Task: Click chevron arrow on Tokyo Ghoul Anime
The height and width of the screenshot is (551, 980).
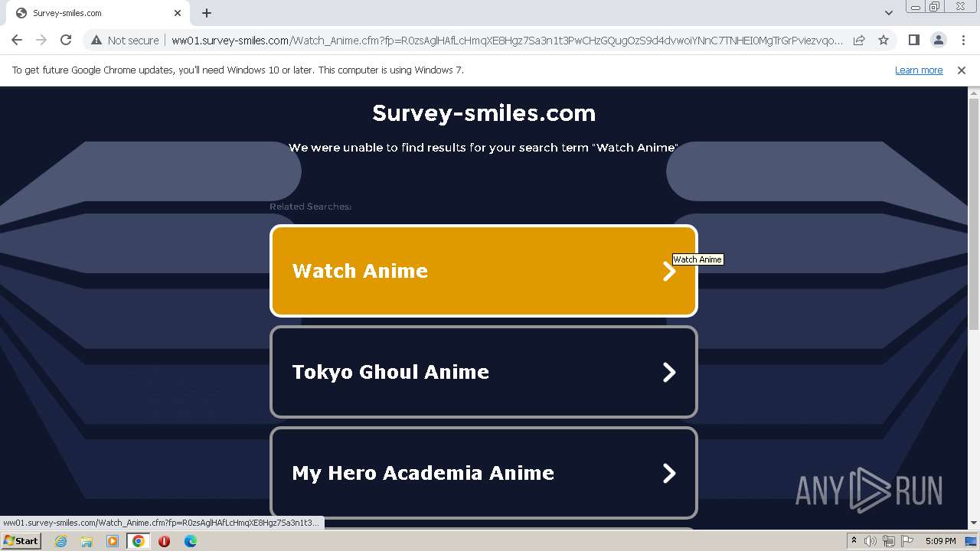Action: [x=669, y=372]
